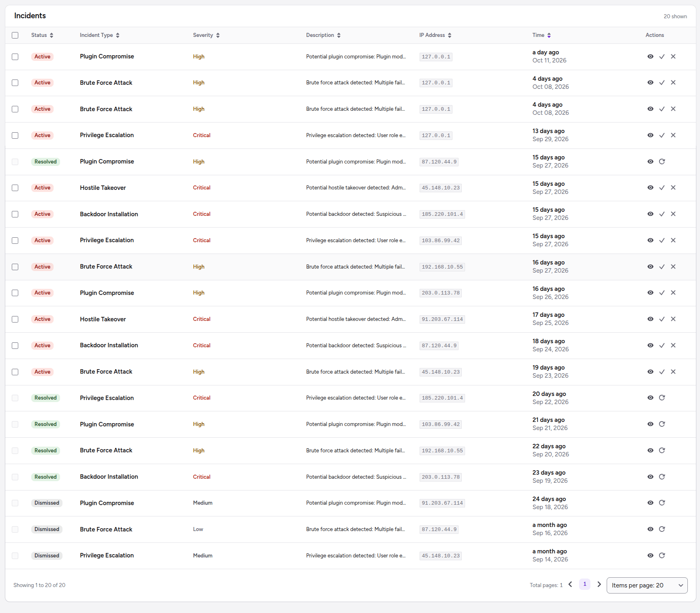Viewport: 700px width, 613px height.
Task: Dismiss the Sep 24 Backdoor Installation incident
Action: pyautogui.click(x=673, y=345)
